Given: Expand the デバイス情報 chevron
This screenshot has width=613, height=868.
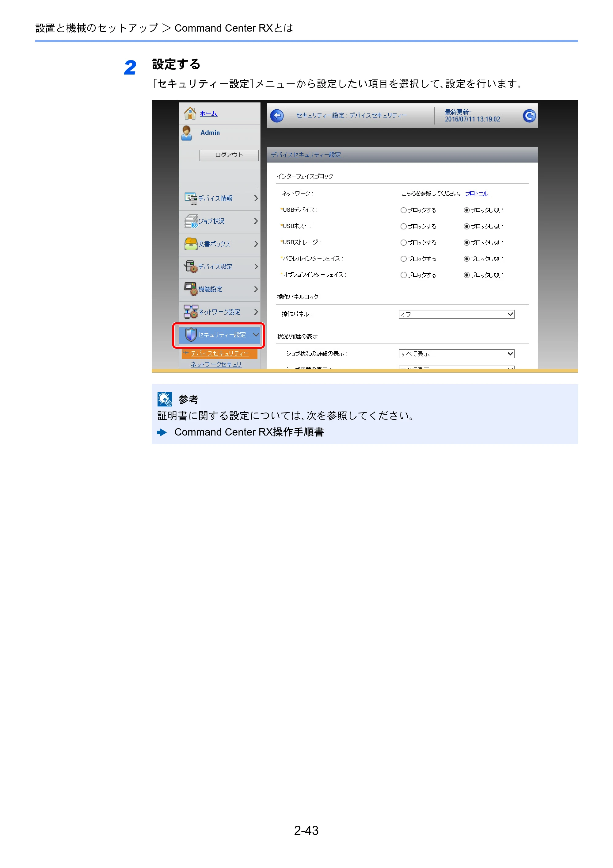Looking at the screenshot, I should [x=256, y=198].
